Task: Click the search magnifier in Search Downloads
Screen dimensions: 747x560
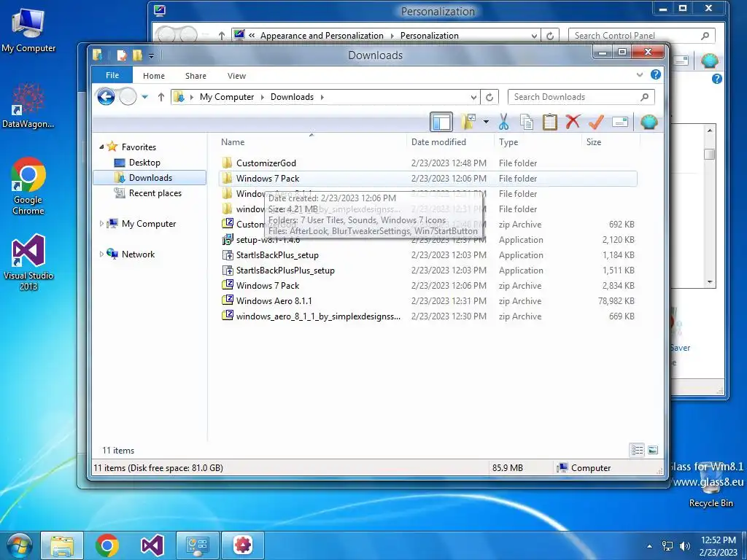Action: tap(645, 97)
